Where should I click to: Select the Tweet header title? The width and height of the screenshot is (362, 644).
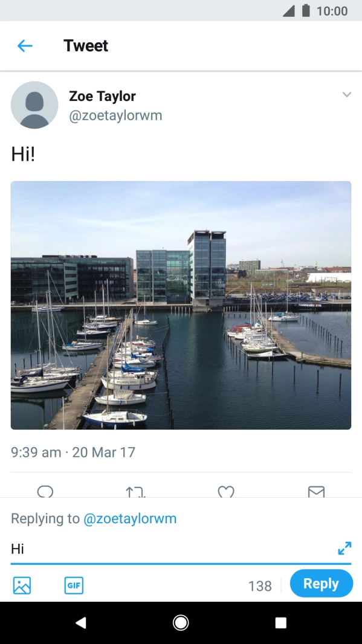click(x=85, y=45)
